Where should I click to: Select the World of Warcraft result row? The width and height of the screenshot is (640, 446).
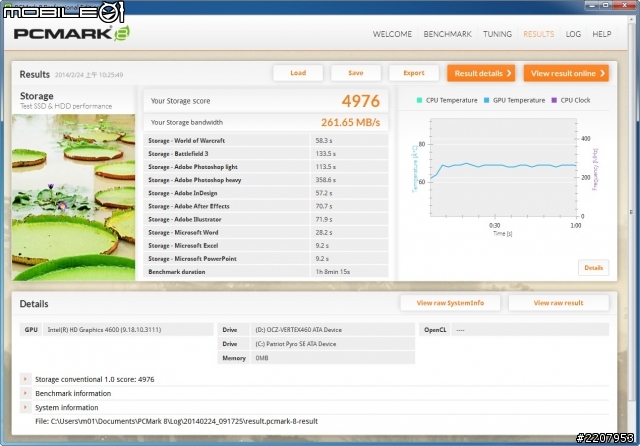tap(266, 140)
